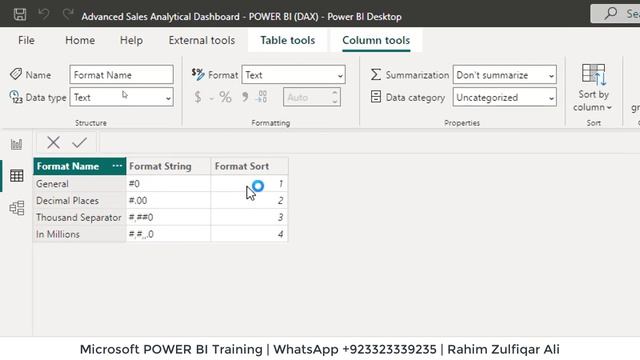Click the Data category icon
Image resolution: width=640 pixels, height=360 pixels.
point(376,97)
